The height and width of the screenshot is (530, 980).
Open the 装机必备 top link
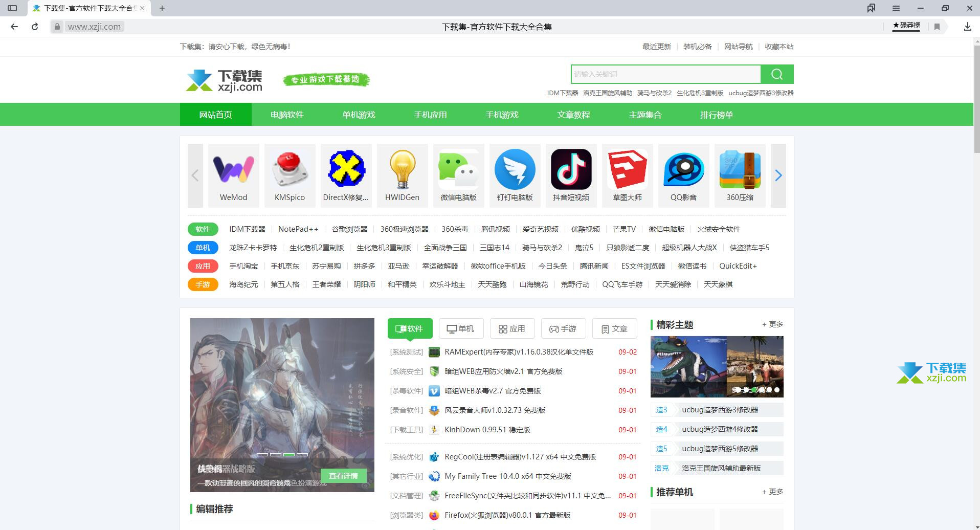[698, 47]
